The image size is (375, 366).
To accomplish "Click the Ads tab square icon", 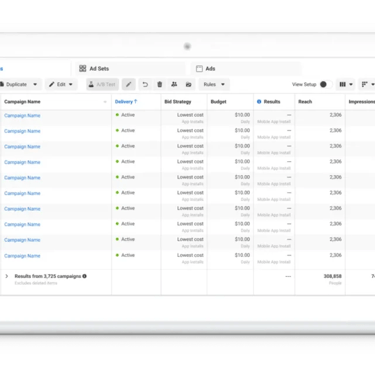I will coord(199,69).
